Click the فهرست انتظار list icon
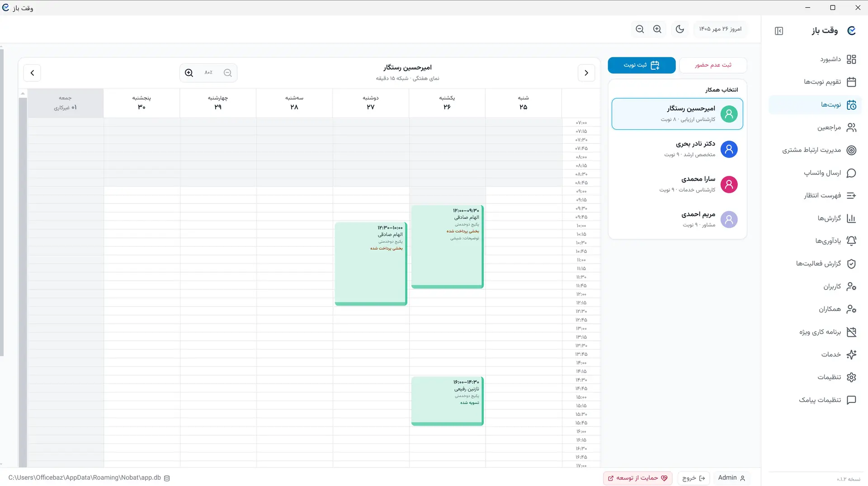 tap(851, 195)
